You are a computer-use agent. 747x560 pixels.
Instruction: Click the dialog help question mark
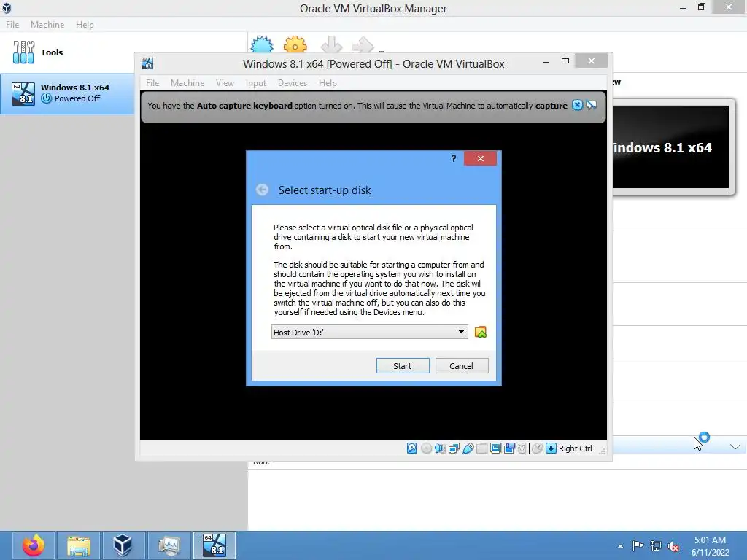(x=454, y=158)
